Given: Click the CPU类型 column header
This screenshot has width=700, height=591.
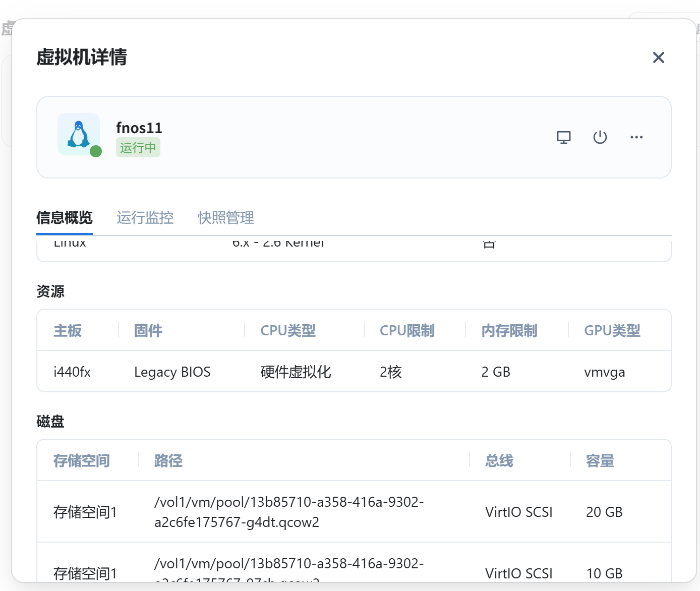Looking at the screenshot, I should point(287,331).
